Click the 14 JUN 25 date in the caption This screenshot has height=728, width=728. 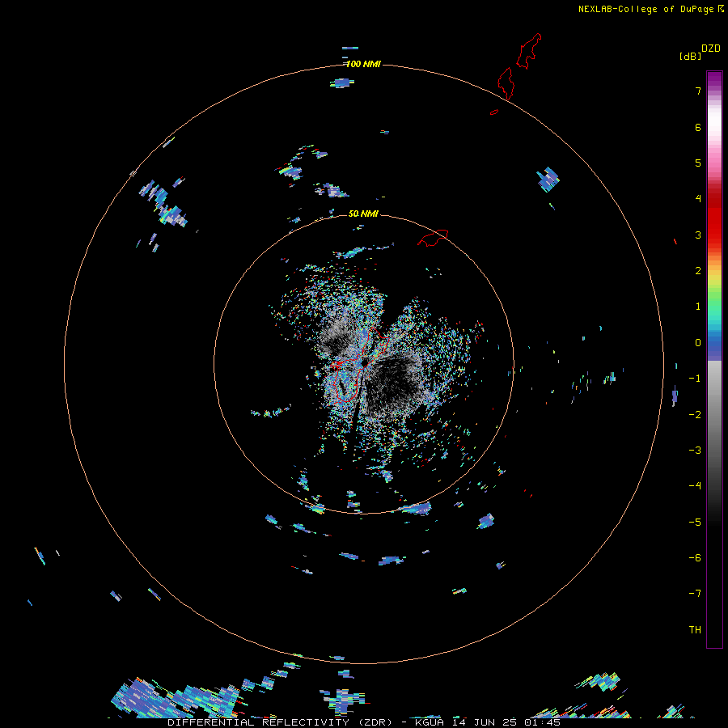click(485, 722)
